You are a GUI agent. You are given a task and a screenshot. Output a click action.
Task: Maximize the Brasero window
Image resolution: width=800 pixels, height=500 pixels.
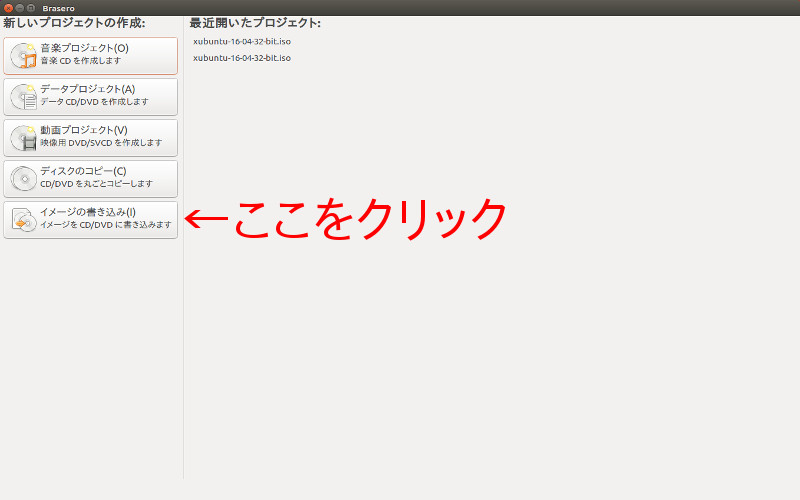click(x=31, y=8)
